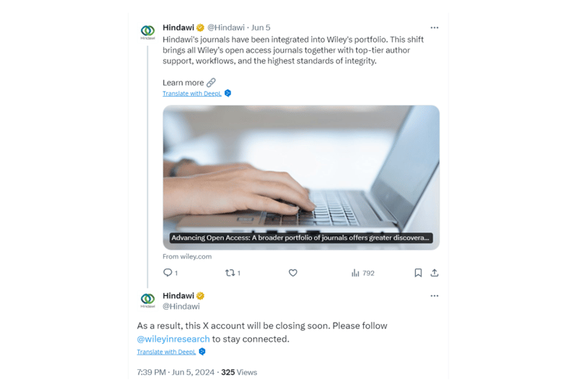Expand the first tweet's more options menu

434,27
